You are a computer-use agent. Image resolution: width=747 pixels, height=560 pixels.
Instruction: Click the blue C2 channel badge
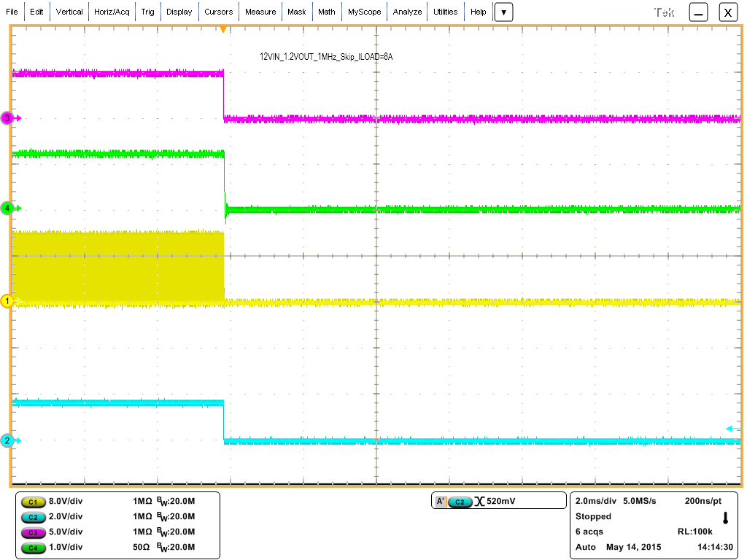click(34, 517)
